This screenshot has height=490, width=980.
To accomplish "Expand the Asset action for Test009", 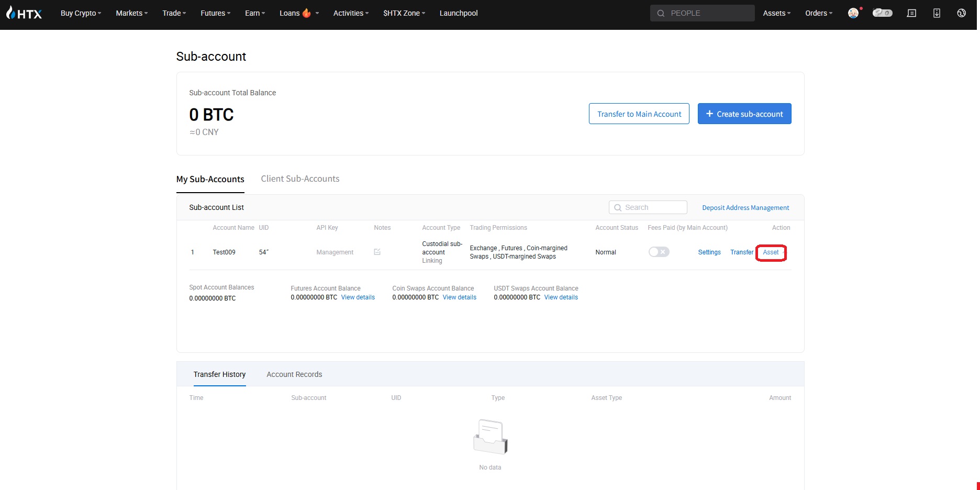I will tap(771, 252).
